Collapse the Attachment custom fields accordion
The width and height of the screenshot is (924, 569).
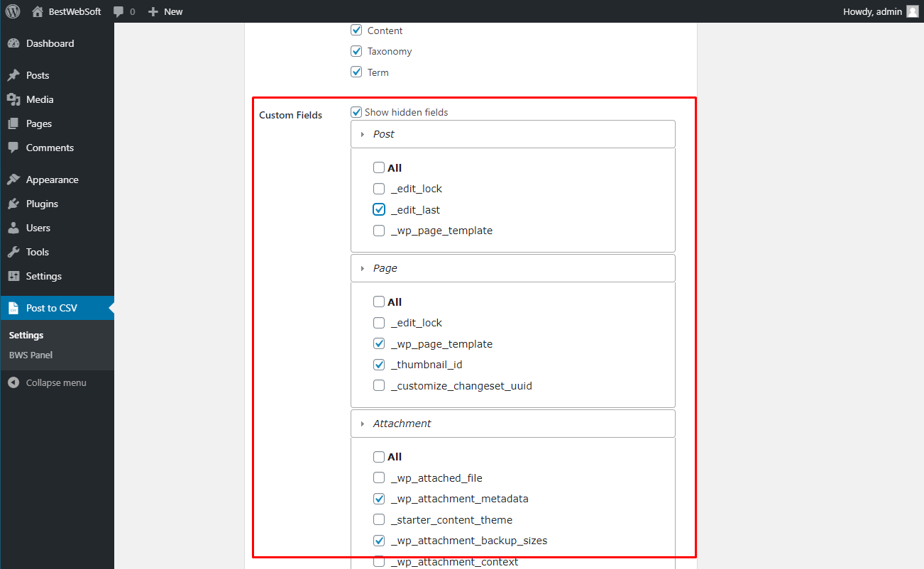click(513, 424)
